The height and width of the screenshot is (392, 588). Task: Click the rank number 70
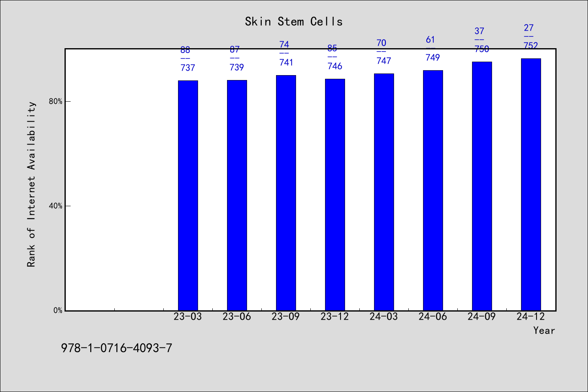point(381,43)
